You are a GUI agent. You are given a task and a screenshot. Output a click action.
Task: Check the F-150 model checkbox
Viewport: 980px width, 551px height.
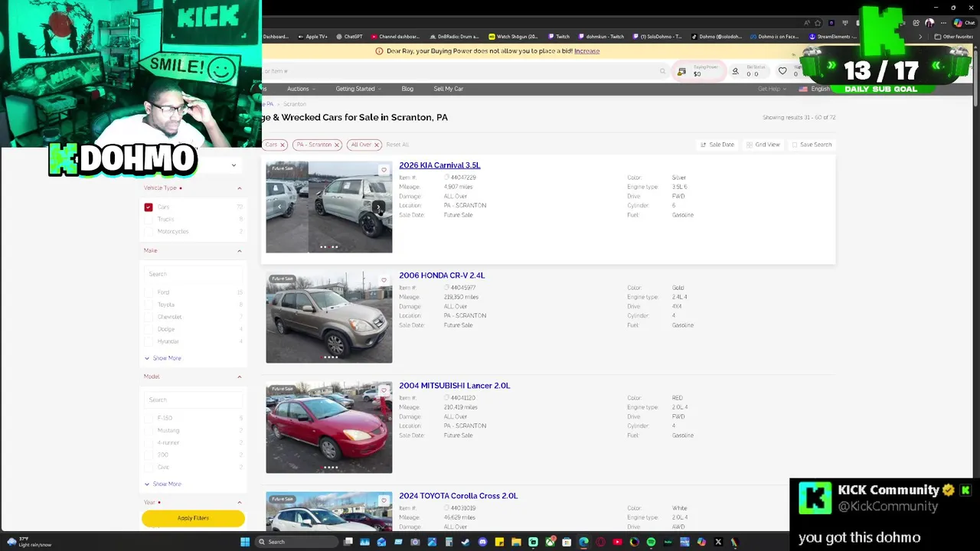coord(149,418)
